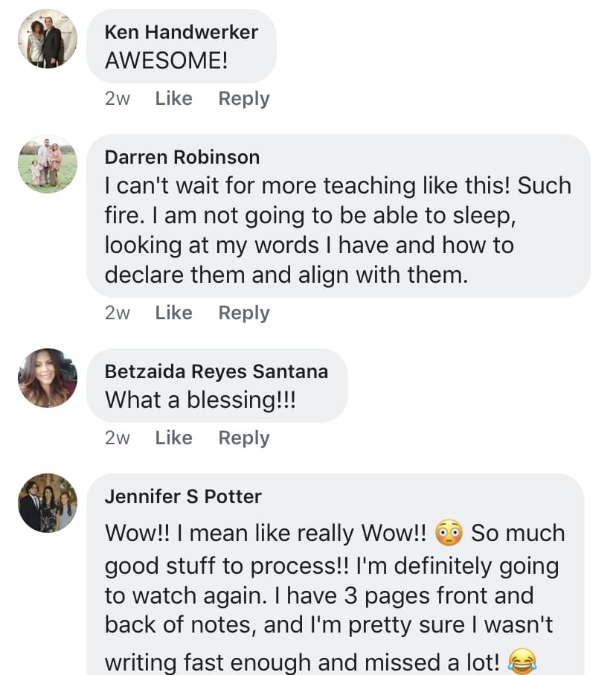616x675 pixels.
Task: Reply to Betzaida Reyes Santana's comment
Action: coord(244,438)
